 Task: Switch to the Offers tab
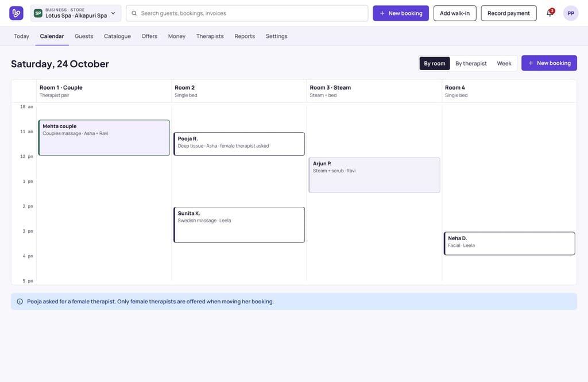(x=149, y=36)
